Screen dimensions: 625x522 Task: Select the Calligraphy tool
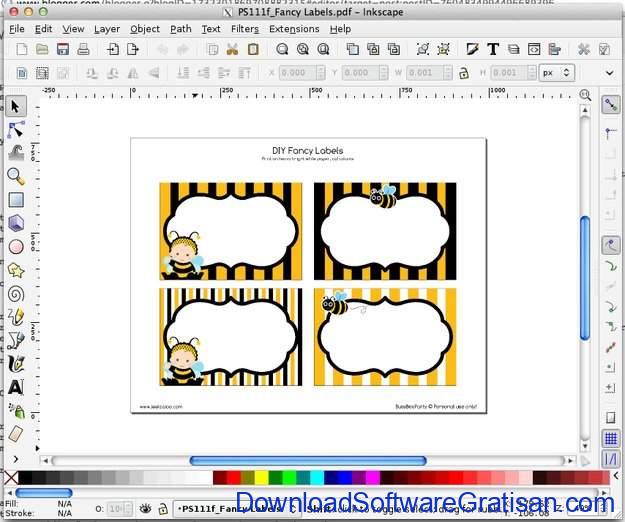coord(16,363)
